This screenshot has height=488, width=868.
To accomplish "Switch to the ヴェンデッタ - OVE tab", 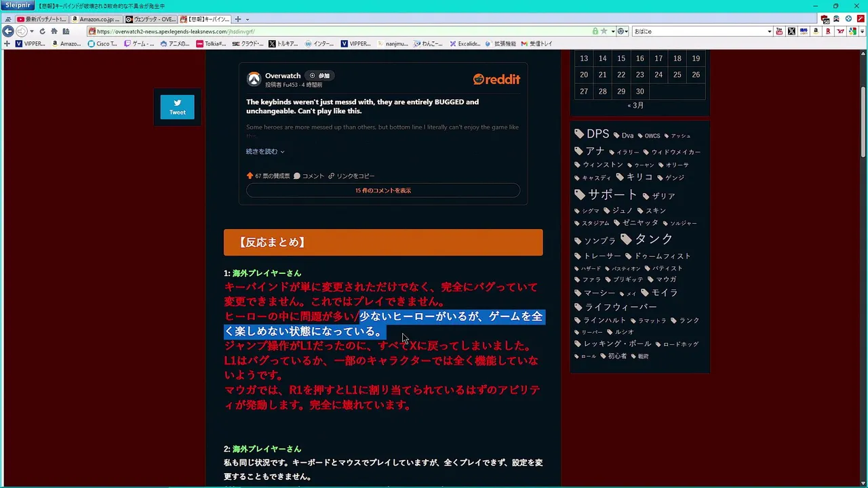I will [151, 19].
